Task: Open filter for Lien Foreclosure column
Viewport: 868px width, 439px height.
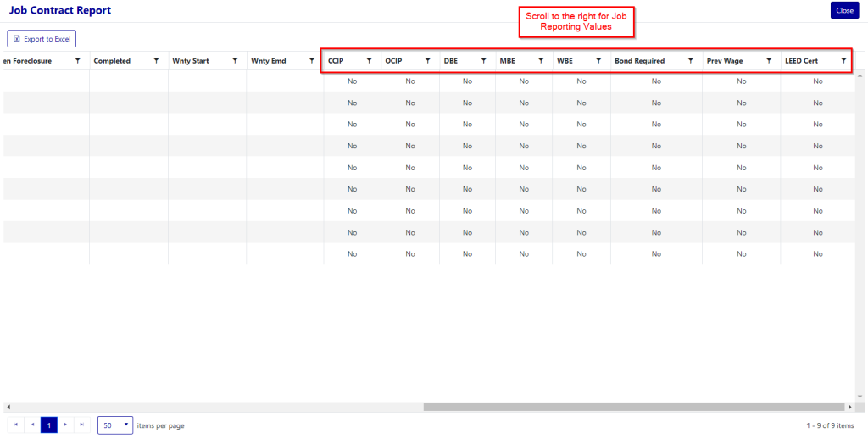Action: click(x=77, y=61)
